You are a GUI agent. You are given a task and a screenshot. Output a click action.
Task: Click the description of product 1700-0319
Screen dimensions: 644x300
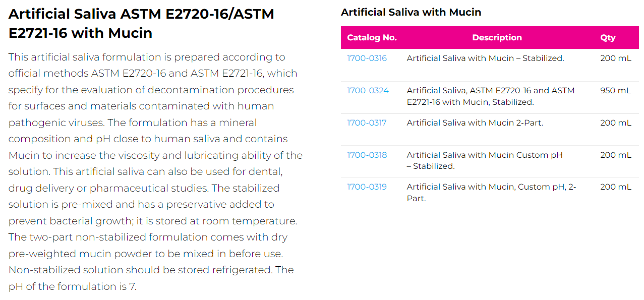pyautogui.click(x=491, y=193)
